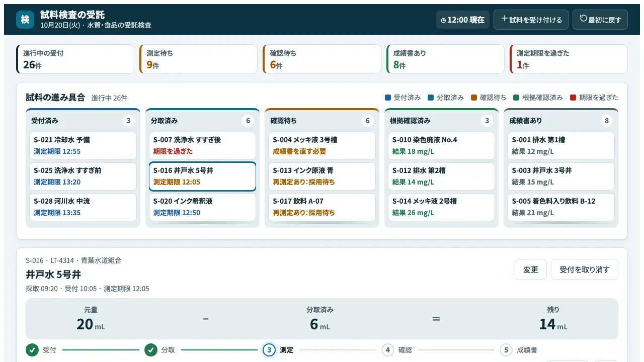
Task: Open the 進行中の受付 26件 summary card
Action: click(x=75, y=59)
